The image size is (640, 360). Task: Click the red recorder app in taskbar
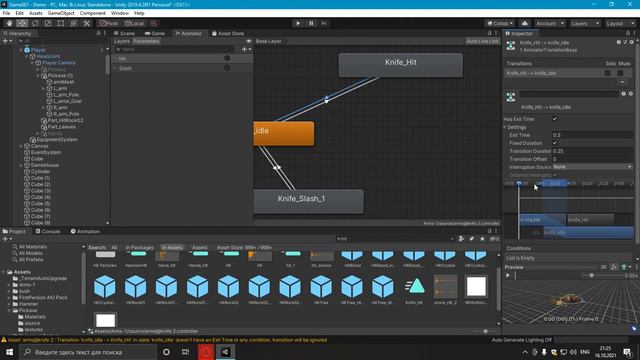click(x=206, y=352)
